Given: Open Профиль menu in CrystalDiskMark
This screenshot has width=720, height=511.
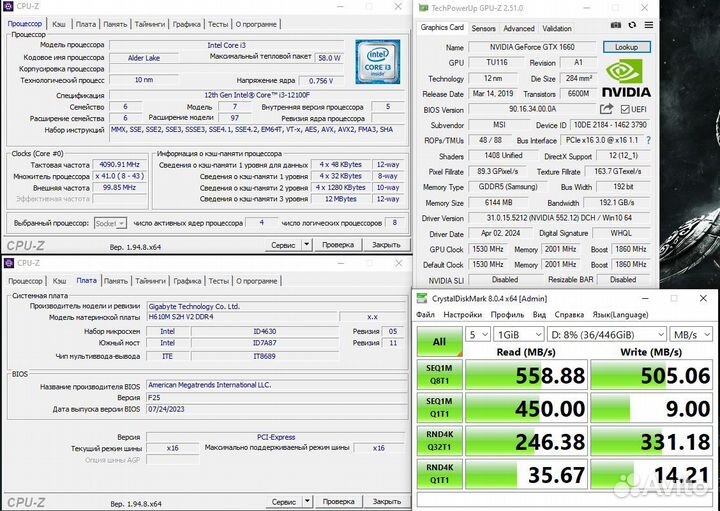Looking at the screenshot, I should pos(507,314).
